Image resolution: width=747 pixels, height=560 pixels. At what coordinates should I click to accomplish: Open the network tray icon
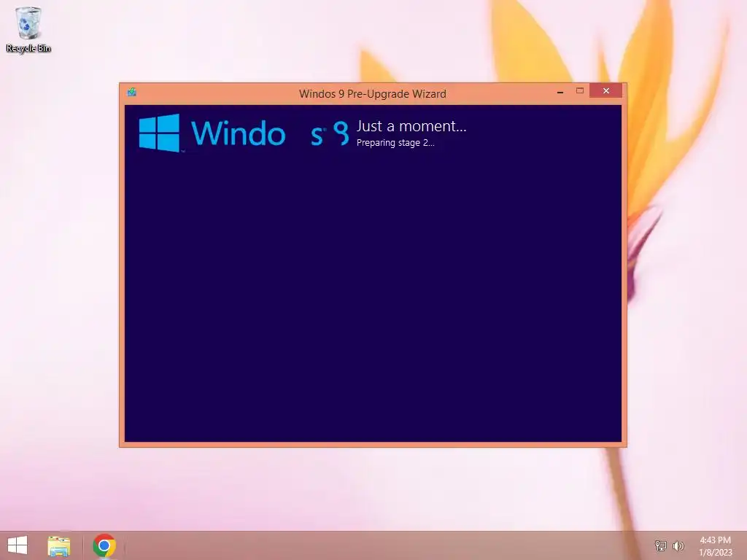click(x=660, y=545)
